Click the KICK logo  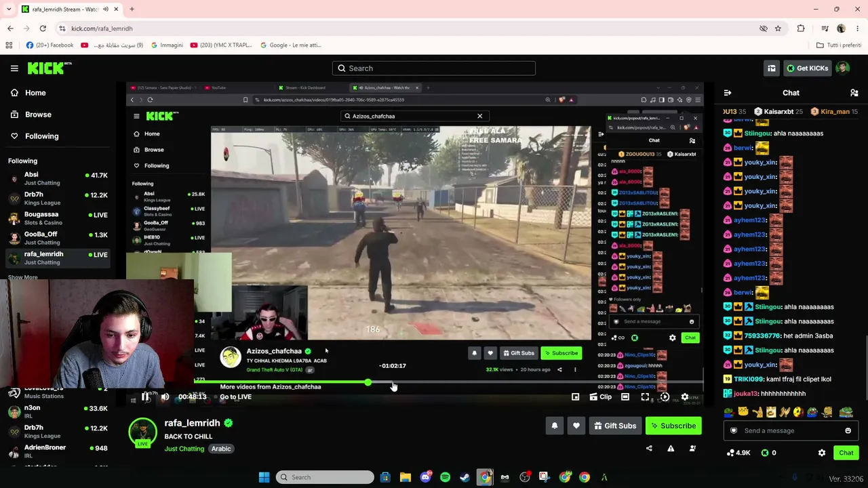click(50, 68)
